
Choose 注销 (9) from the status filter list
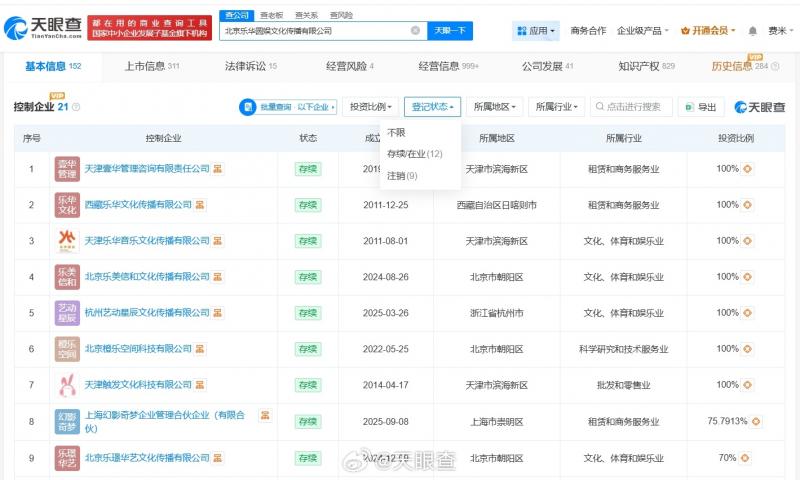[402, 176]
